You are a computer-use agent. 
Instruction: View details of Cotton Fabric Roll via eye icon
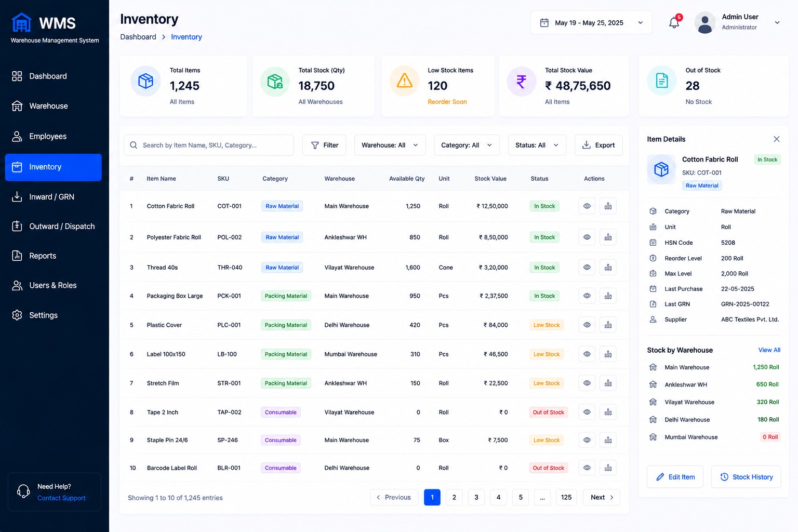click(587, 206)
